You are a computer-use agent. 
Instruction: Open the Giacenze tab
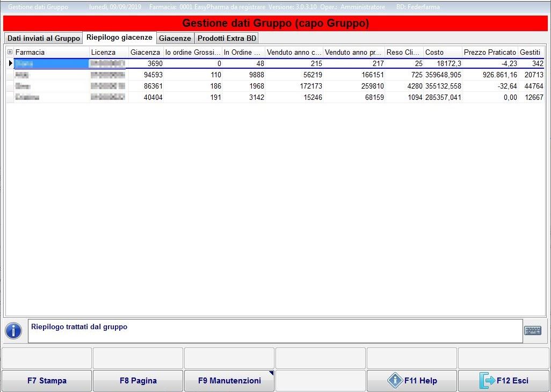pyautogui.click(x=175, y=39)
